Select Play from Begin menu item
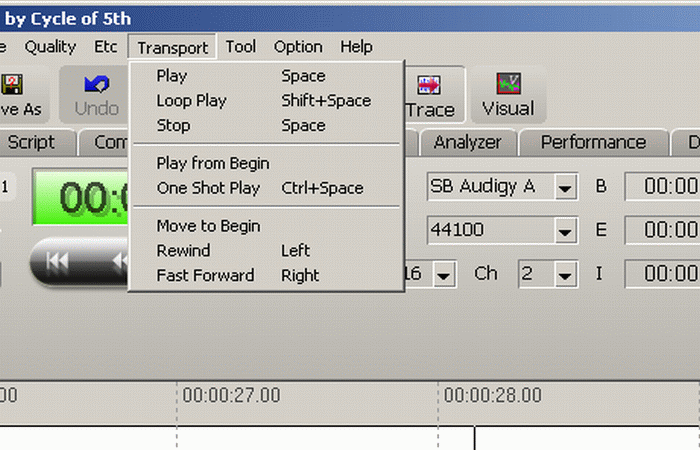The image size is (700, 450). pyautogui.click(x=213, y=163)
